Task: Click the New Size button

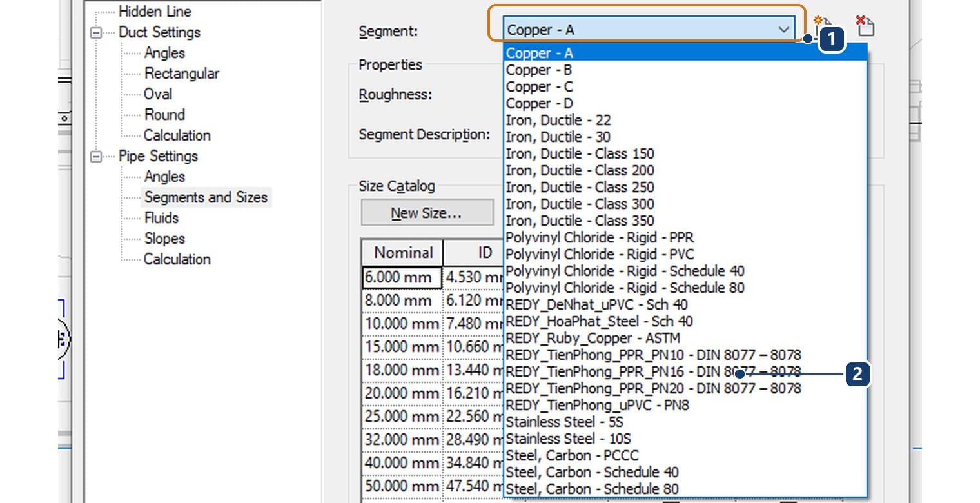Action: (426, 213)
